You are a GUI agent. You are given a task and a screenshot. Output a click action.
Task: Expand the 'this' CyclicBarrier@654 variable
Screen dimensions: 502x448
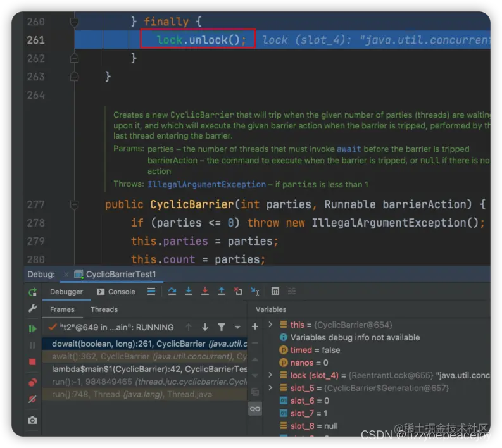270,325
